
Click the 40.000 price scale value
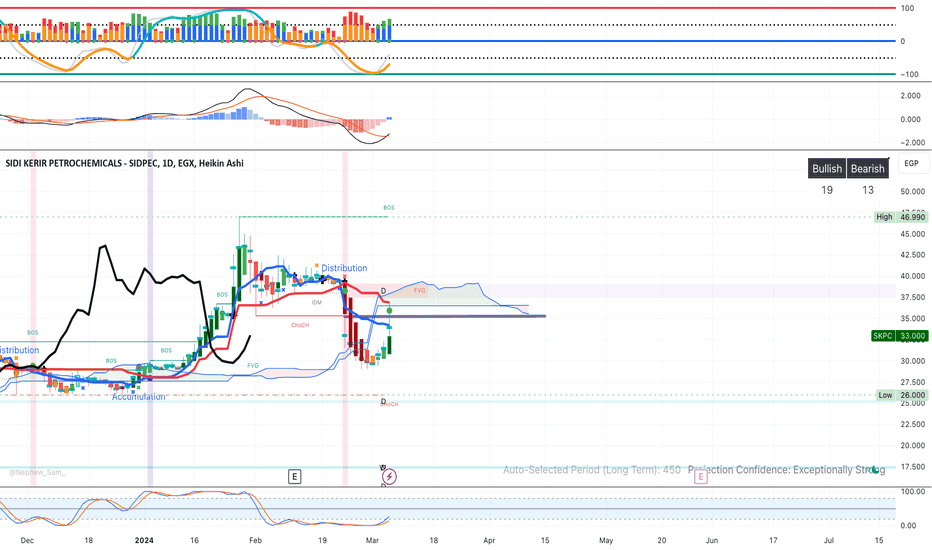(x=913, y=276)
